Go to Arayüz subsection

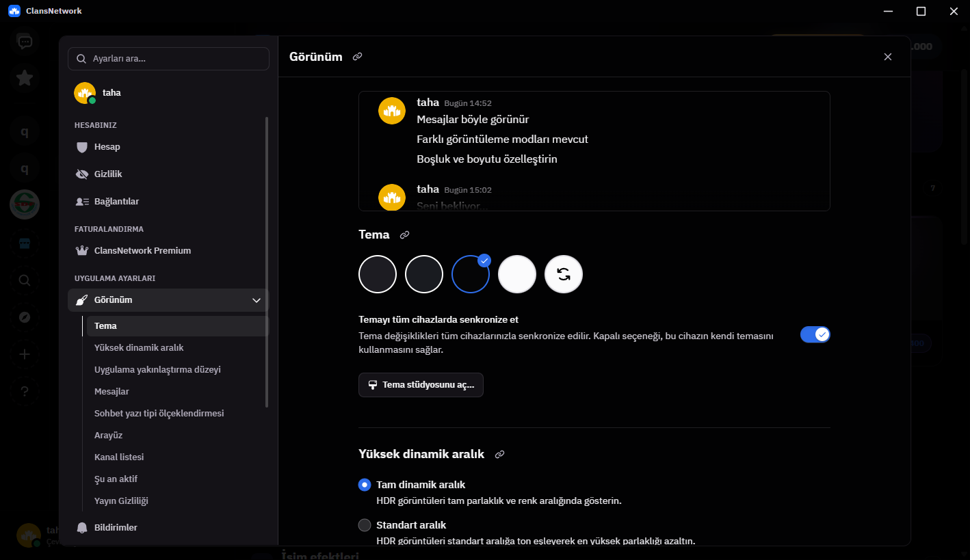coord(176,436)
